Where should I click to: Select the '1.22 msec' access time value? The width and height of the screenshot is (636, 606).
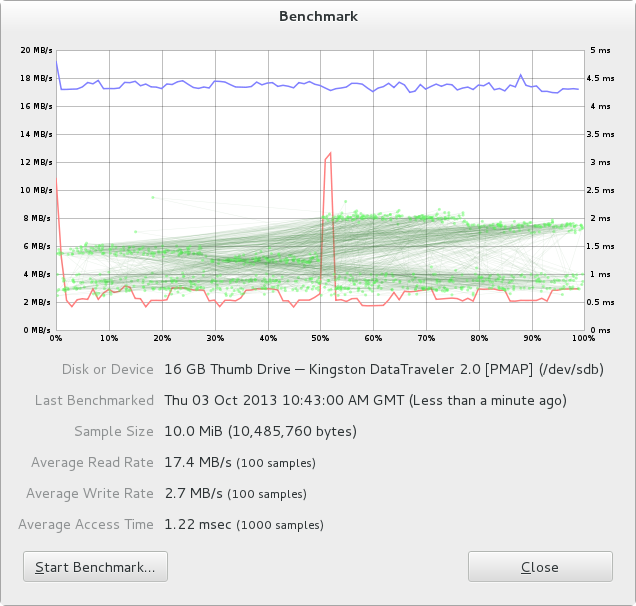click(x=198, y=524)
